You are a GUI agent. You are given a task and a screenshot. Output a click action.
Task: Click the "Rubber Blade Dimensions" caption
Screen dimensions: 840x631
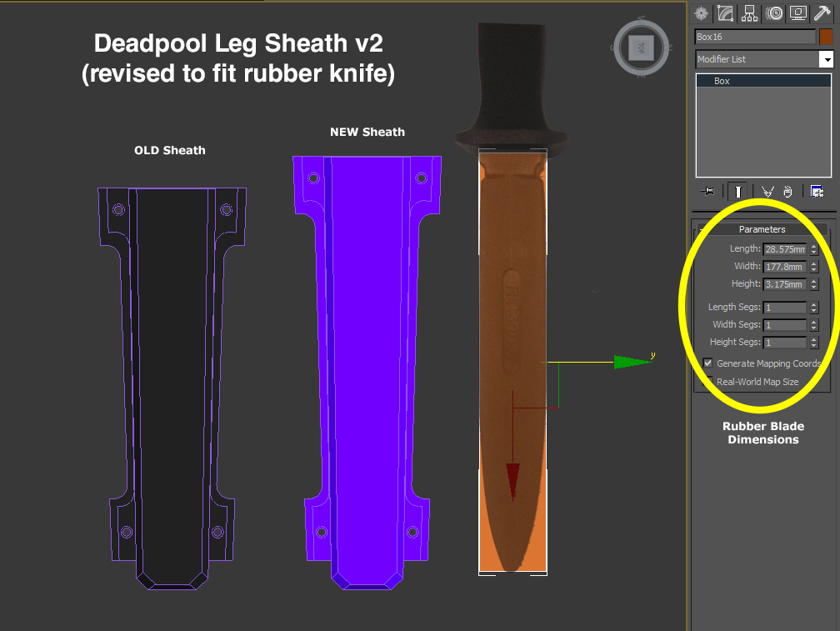pyautogui.click(x=762, y=433)
